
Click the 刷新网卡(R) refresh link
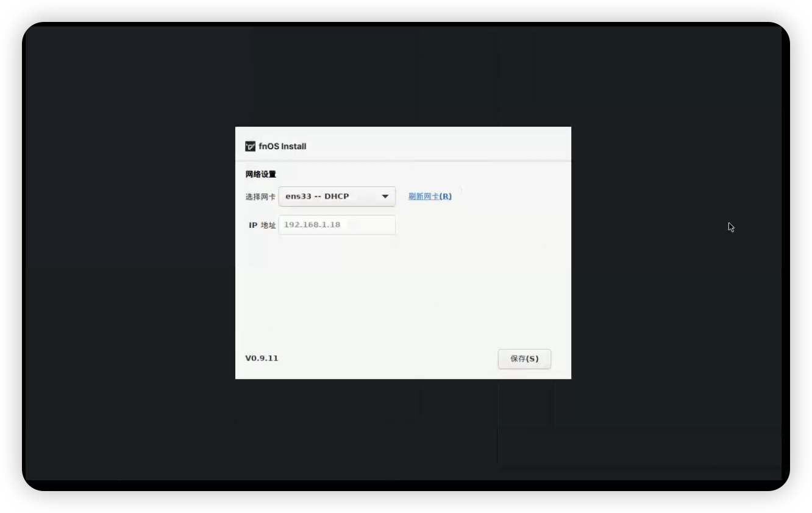coord(430,196)
